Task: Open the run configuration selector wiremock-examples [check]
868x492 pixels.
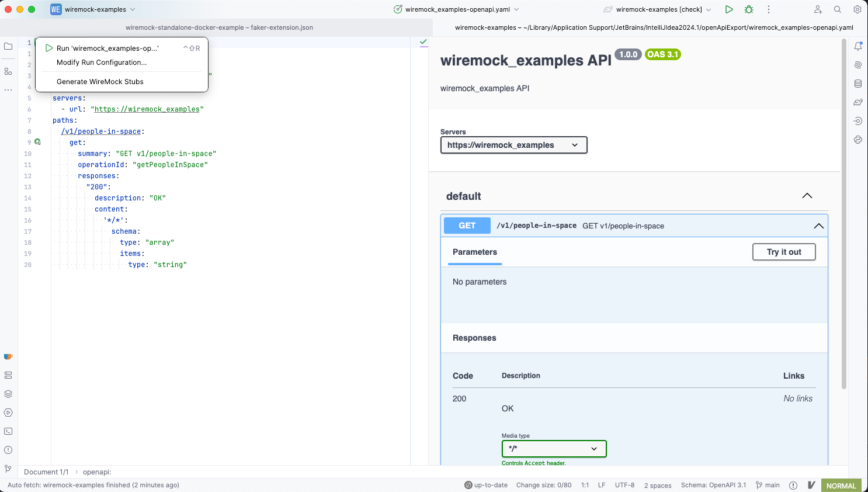Action: (658, 9)
